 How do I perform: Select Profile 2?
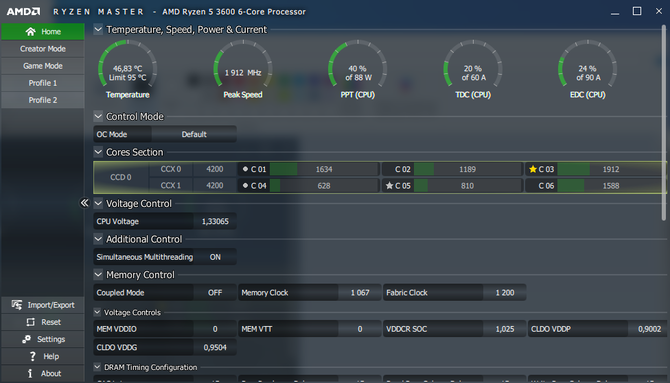[x=43, y=100]
